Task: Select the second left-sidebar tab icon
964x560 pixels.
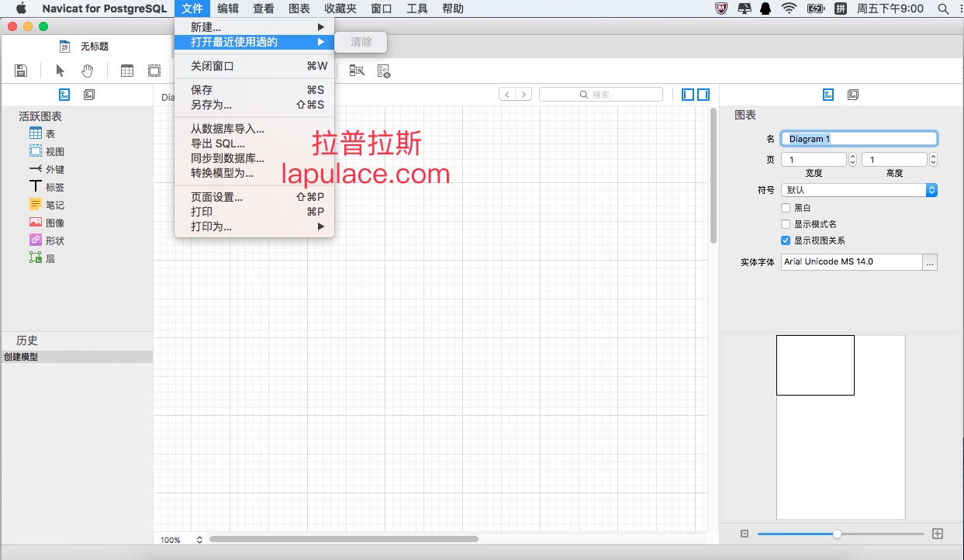Action: (x=89, y=95)
